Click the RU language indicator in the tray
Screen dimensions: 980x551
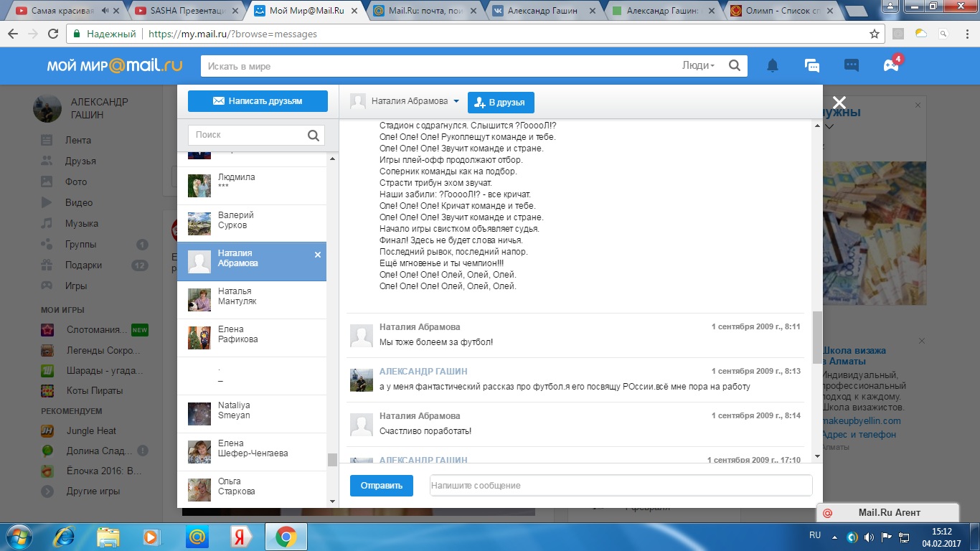[815, 536]
